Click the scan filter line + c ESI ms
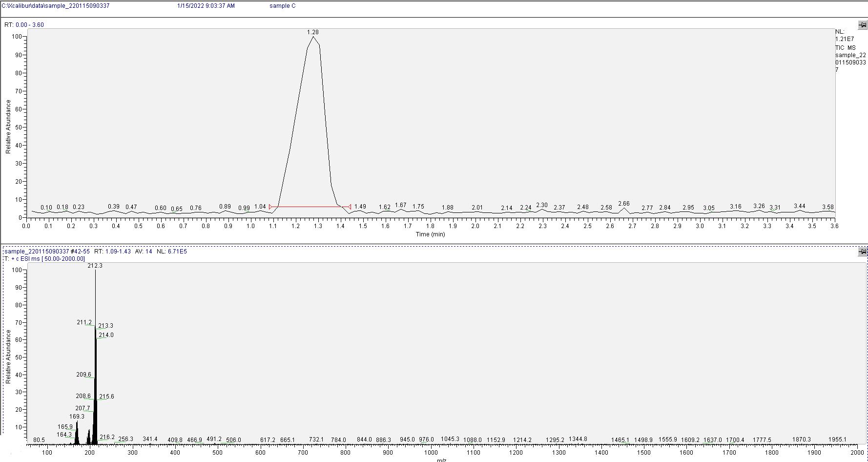Viewport: 868px width, 462px height. pos(45,259)
